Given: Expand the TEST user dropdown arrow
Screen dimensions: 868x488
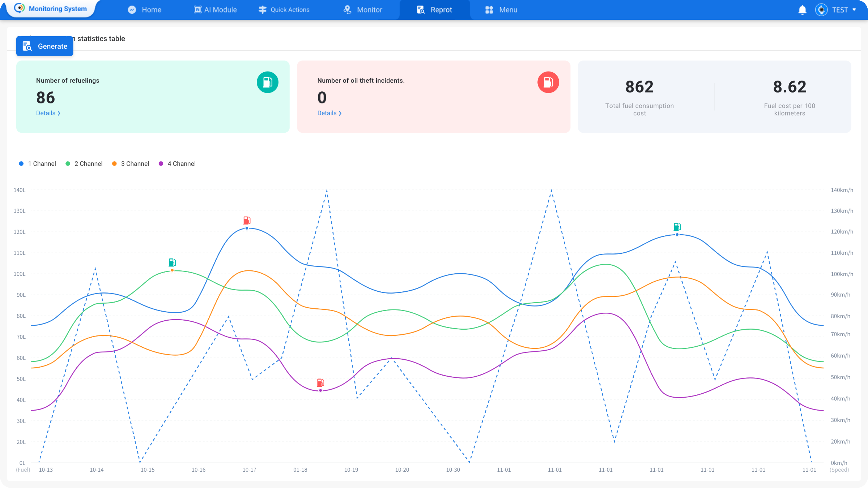Looking at the screenshot, I should 854,10.
